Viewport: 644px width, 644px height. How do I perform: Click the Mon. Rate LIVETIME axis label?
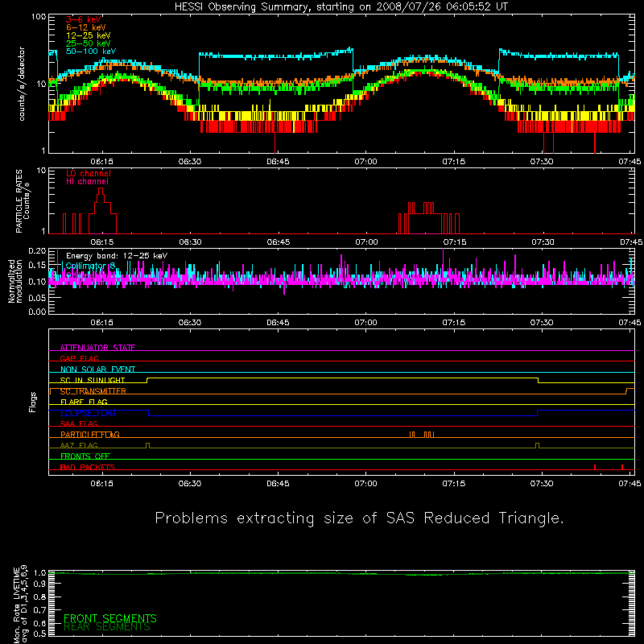click(x=21, y=605)
